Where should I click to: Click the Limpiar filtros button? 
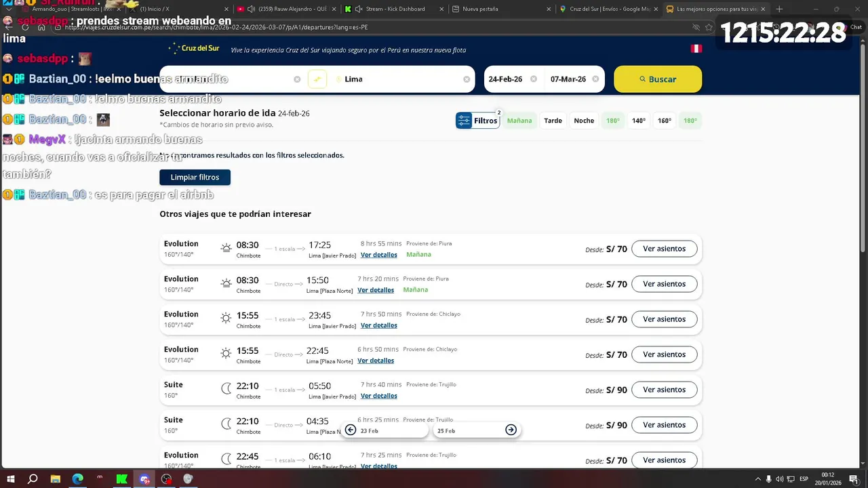[x=195, y=177]
